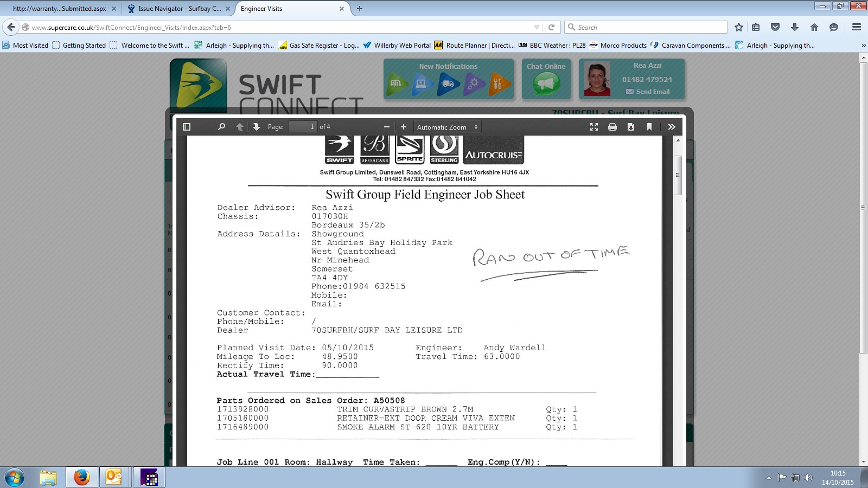Open Outlook from the taskbar
Image resolution: width=868 pixels, height=488 pixels.
pyautogui.click(x=114, y=478)
